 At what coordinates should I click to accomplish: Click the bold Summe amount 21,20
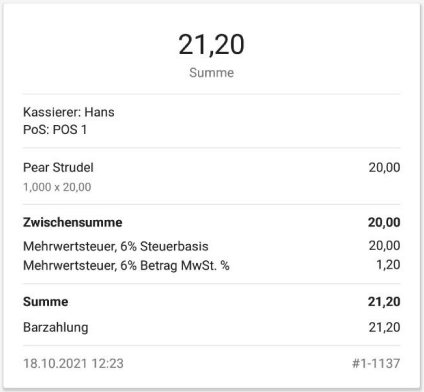(x=384, y=302)
